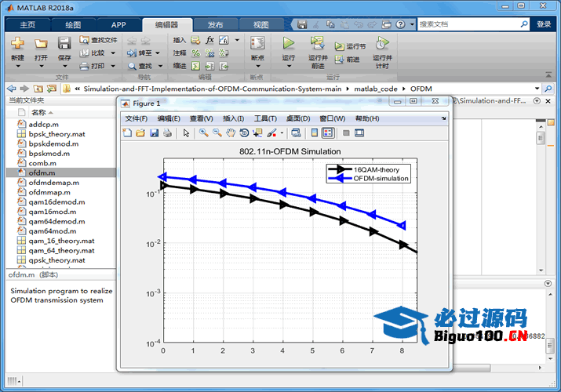Click the back arrow in address bar

click(12, 89)
